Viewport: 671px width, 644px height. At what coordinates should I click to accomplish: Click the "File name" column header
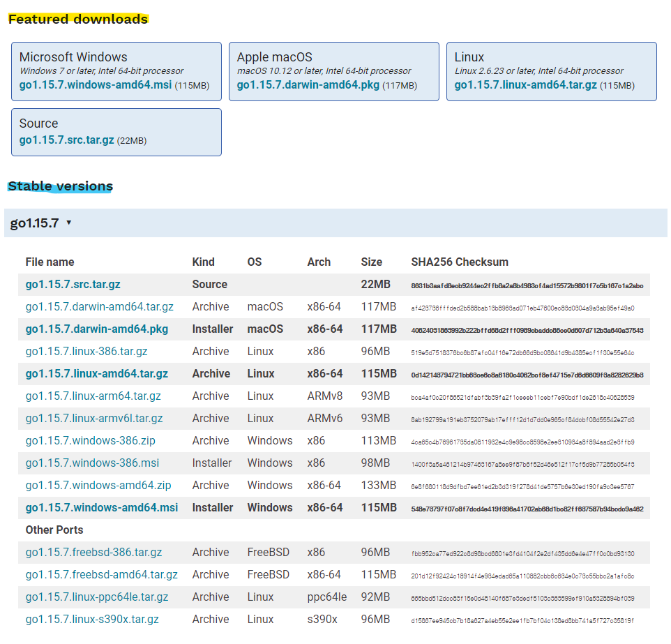click(50, 262)
